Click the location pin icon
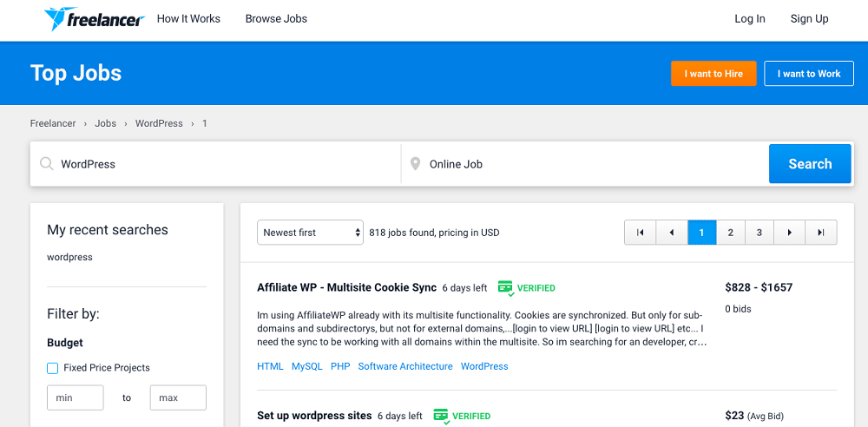This screenshot has width=868, height=427. (415, 164)
